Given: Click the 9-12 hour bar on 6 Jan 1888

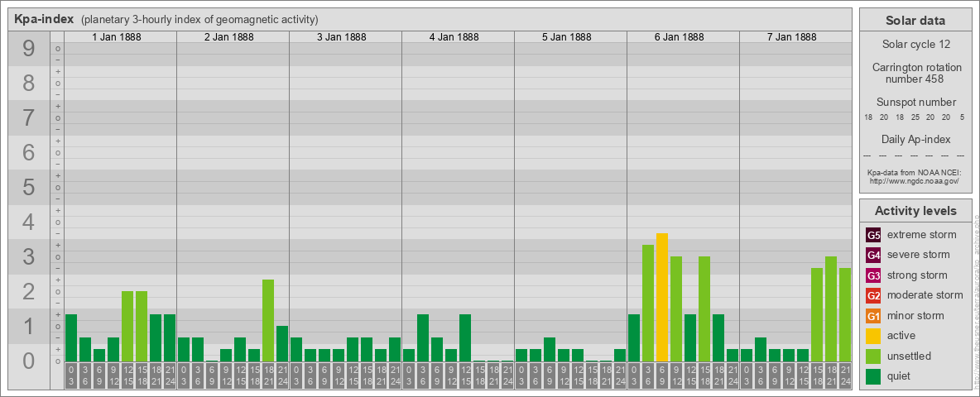Looking at the screenshot, I should point(676,309).
